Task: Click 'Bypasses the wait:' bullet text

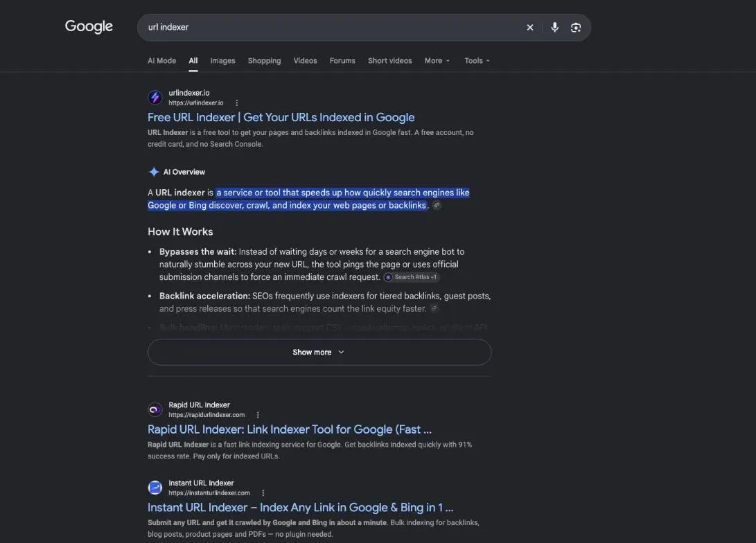Action: click(197, 251)
